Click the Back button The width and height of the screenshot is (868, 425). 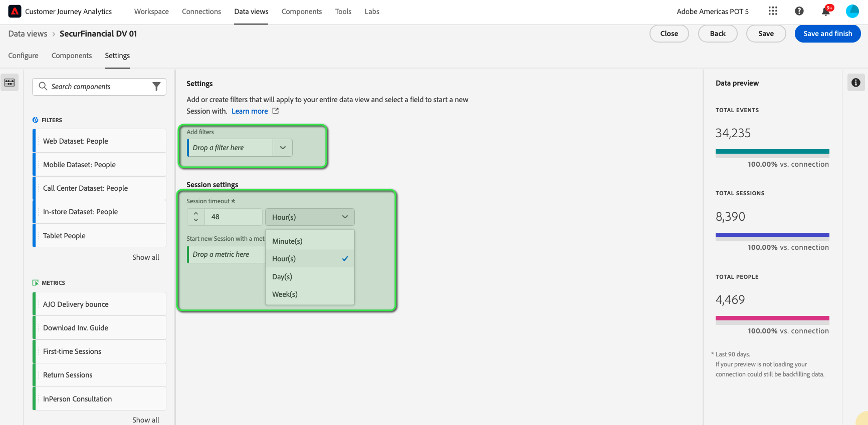click(718, 34)
